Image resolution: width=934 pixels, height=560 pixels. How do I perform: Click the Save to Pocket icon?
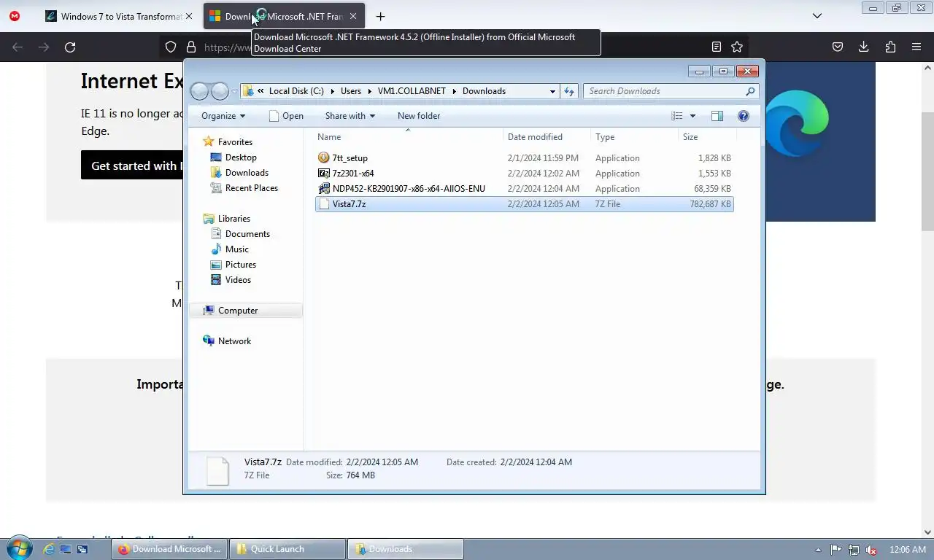click(838, 47)
